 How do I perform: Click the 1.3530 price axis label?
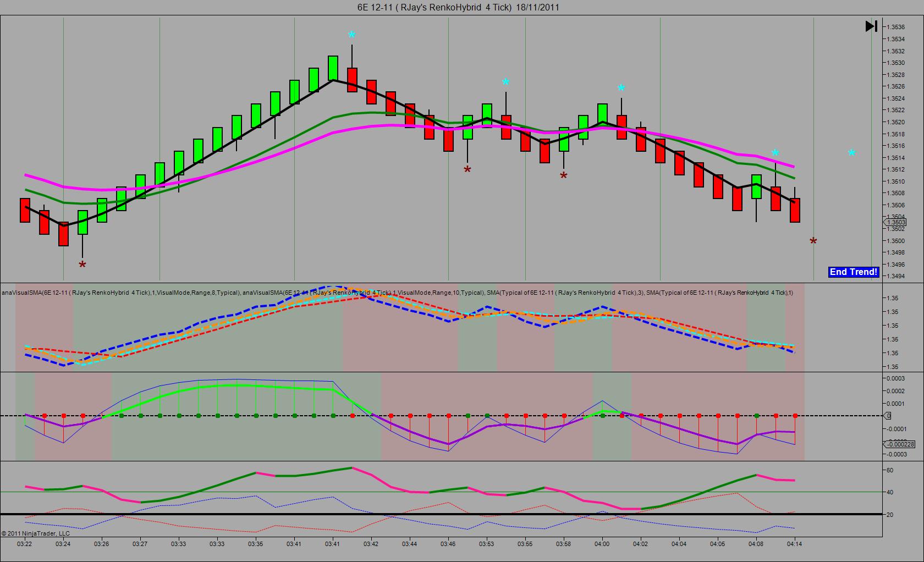click(896, 63)
